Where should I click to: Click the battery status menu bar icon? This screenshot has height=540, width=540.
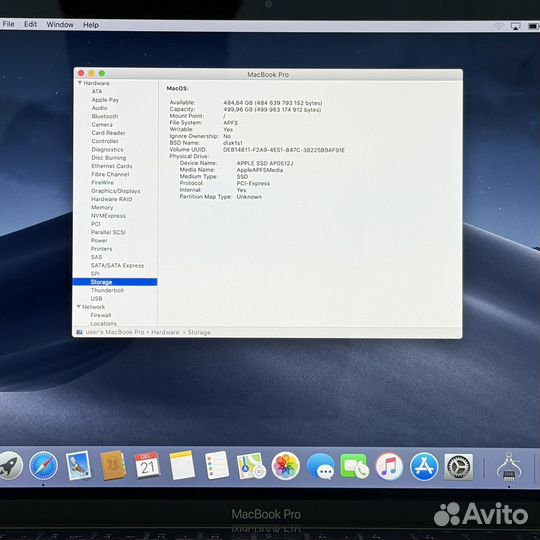point(533,27)
